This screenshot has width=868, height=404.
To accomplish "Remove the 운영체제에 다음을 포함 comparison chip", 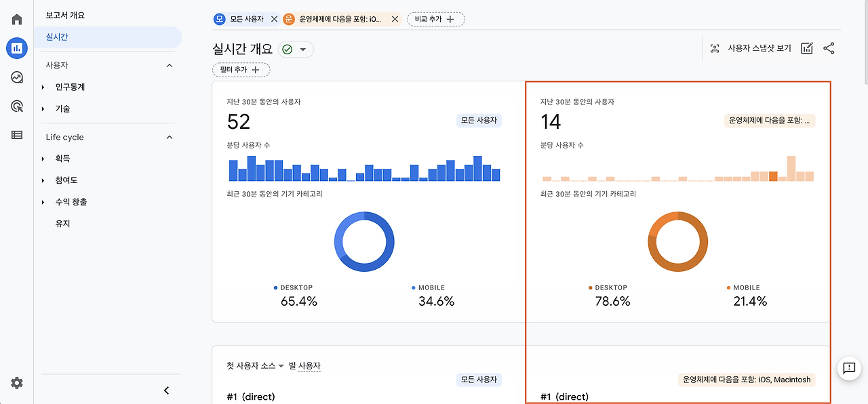I will coord(395,19).
